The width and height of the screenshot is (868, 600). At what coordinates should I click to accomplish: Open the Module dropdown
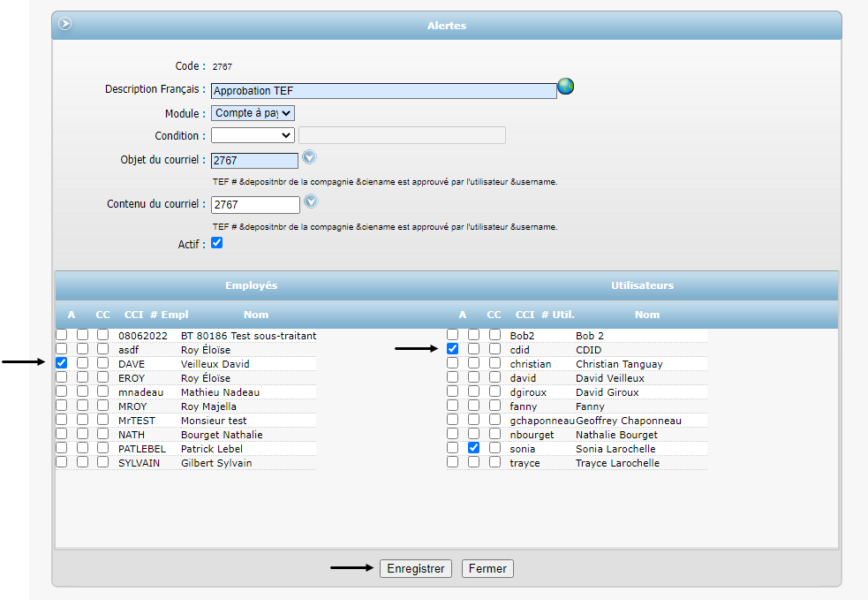253,113
